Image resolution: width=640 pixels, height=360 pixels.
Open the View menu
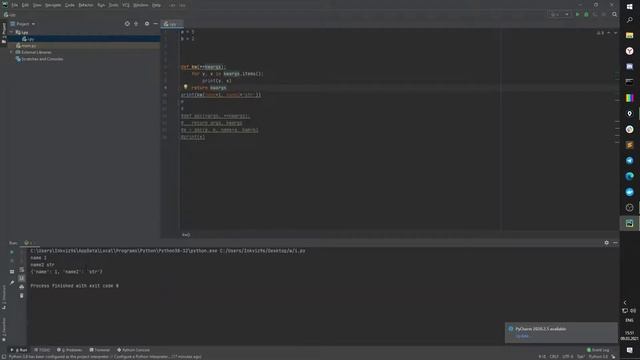[37, 5]
